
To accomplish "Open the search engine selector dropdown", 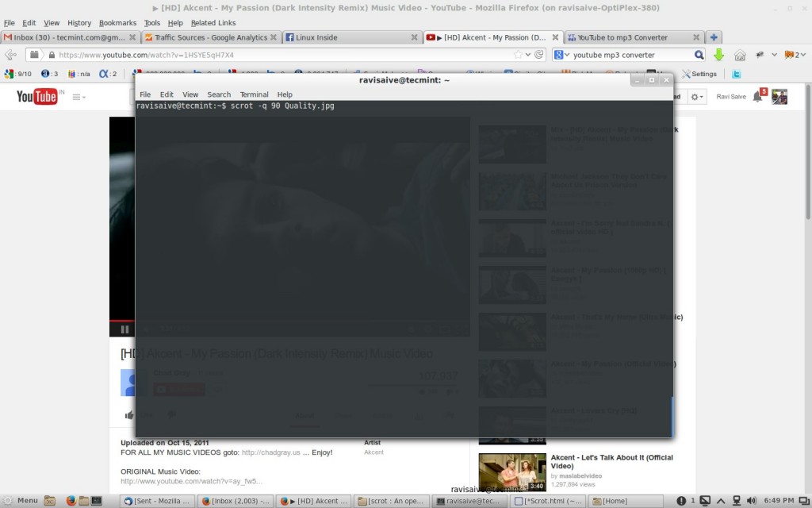I will coord(561,55).
